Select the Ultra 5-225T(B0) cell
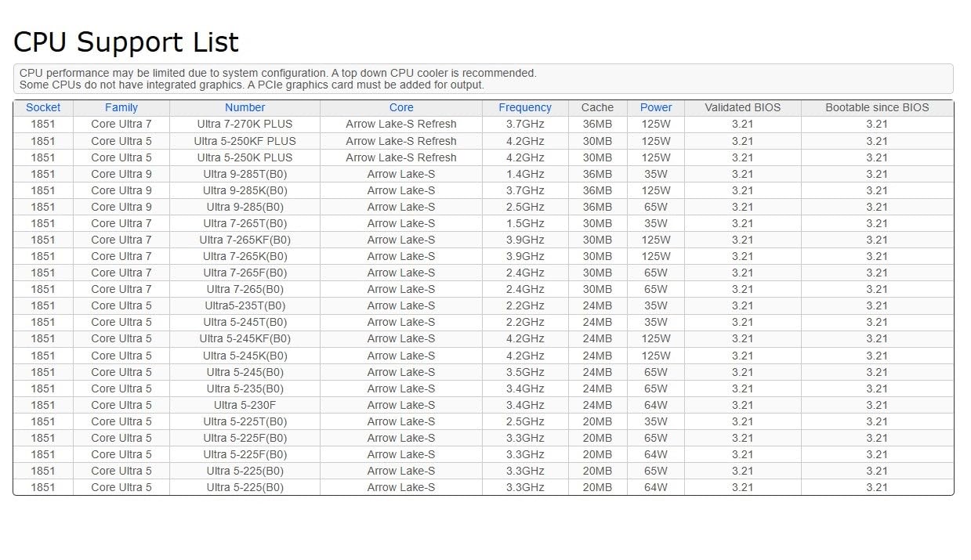Image resolution: width=971 pixels, height=560 pixels. click(245, 421)
